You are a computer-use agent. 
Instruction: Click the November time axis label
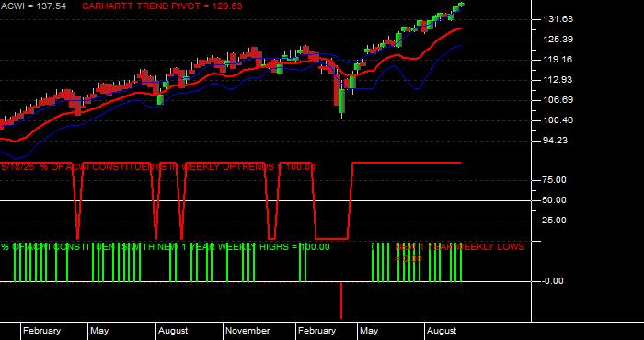(247, 331)
